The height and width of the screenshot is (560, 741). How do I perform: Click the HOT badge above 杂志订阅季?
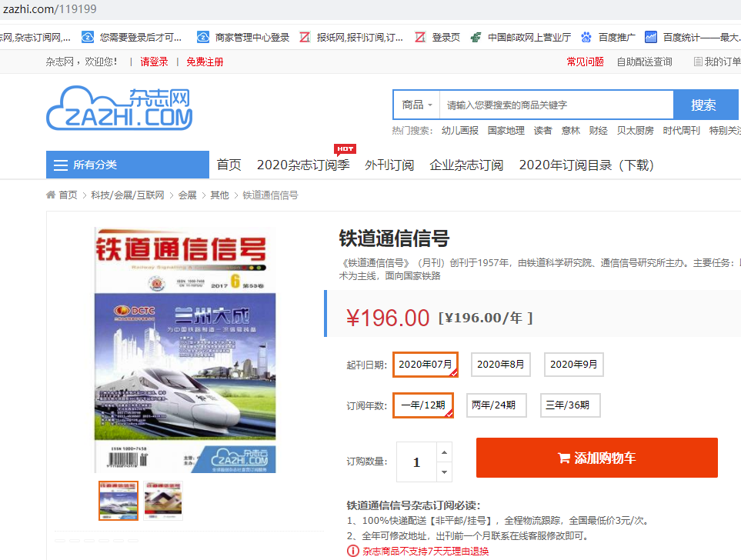345,149
